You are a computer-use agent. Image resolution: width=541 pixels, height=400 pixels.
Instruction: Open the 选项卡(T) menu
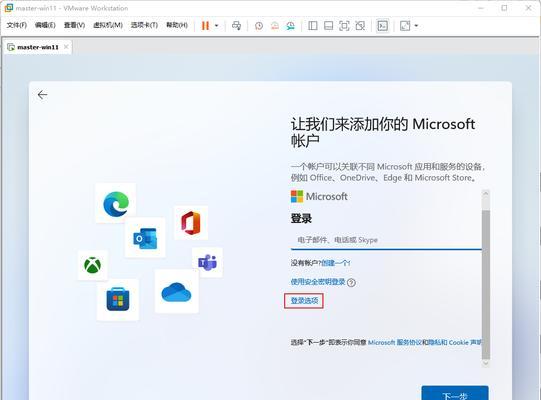click(144, 25)
